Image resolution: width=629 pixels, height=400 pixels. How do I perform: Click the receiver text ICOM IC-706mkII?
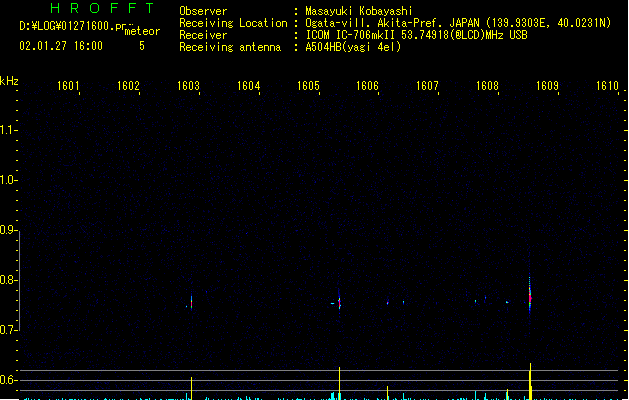click(x=351, y=35)
